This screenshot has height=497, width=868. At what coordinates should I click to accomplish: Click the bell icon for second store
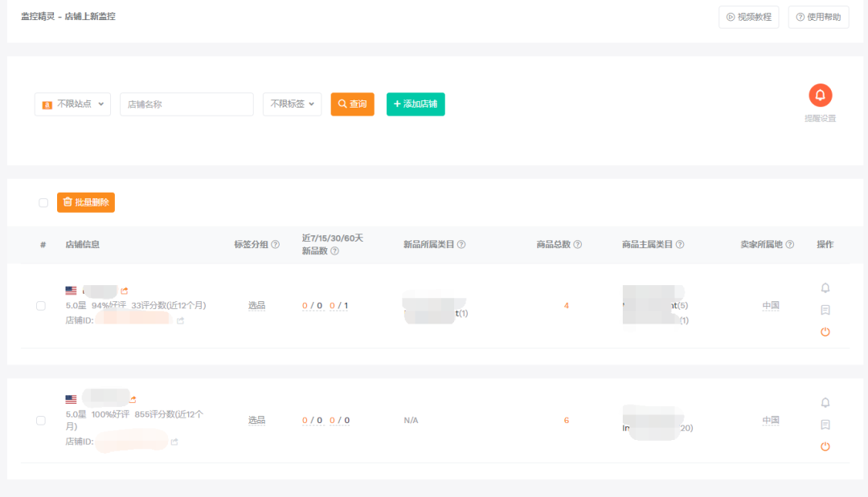[825, 402]
